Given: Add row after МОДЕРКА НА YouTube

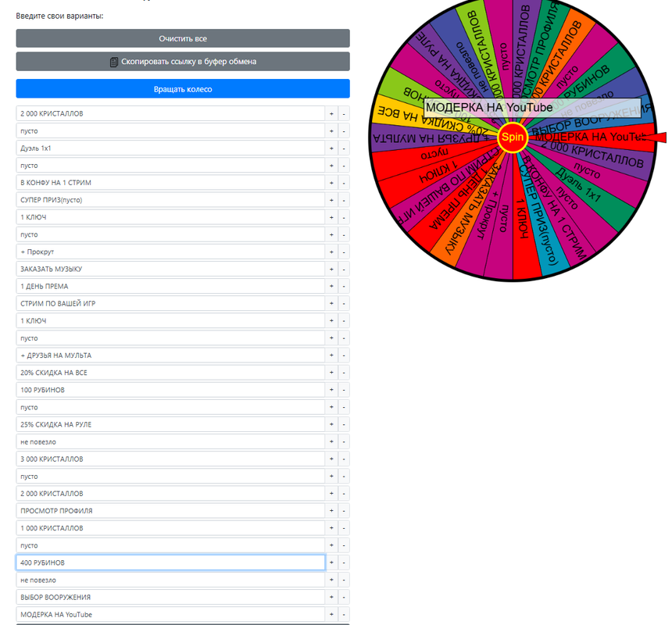Looking at the screenshot, I should click(x=331, y=614).
